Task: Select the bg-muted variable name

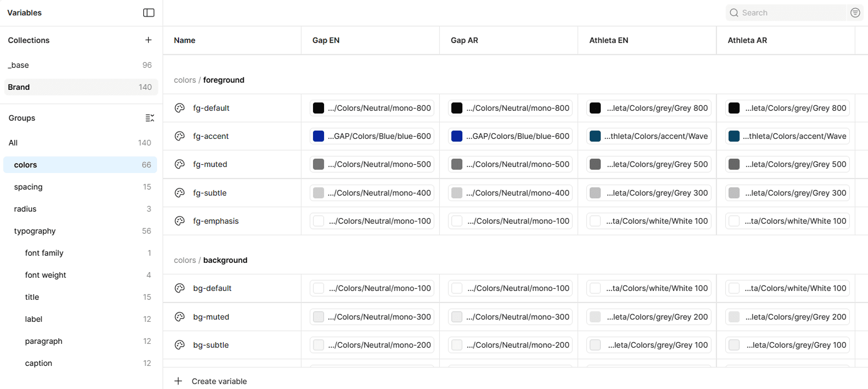Action: point(211,317)
